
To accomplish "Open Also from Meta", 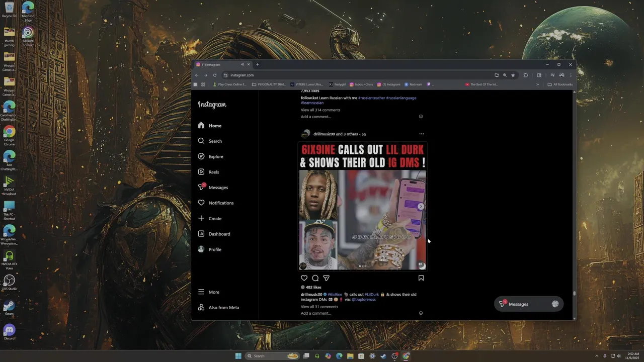I will tap(218, 308).
